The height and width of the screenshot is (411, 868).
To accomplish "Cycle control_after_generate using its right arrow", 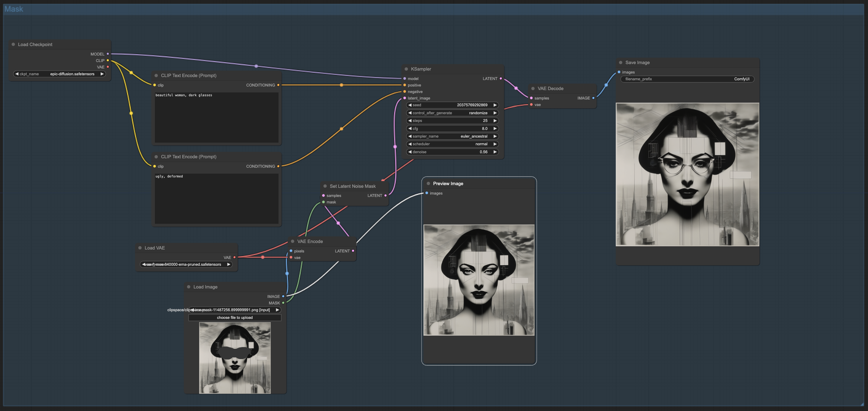I will point(495,113).
